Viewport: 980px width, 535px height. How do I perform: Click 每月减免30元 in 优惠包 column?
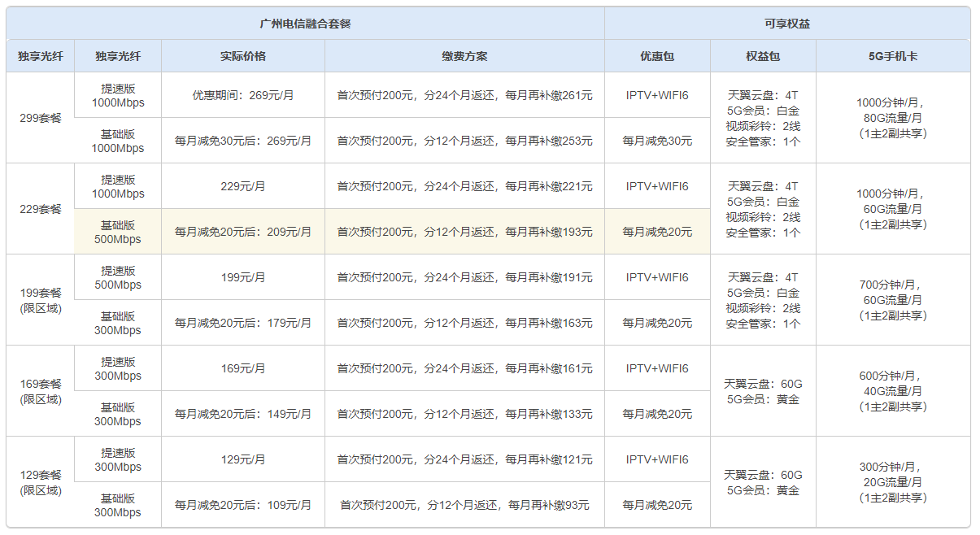[657, 141]
